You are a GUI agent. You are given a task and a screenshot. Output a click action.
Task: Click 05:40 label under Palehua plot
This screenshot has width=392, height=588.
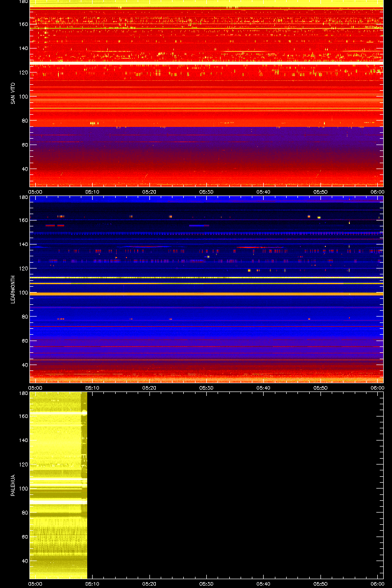pos(264,584)
